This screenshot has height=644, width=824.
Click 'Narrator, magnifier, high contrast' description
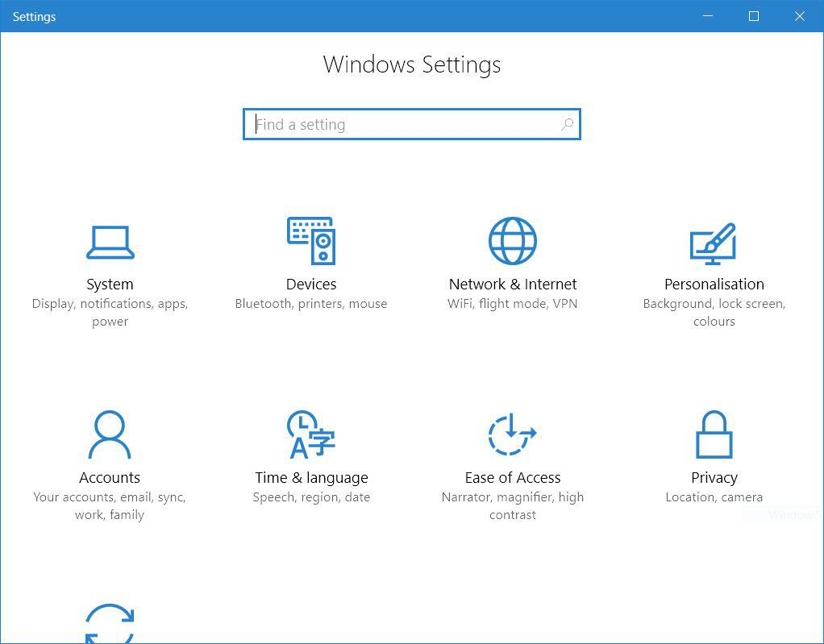pyautogui.click(x=513, y=506)
